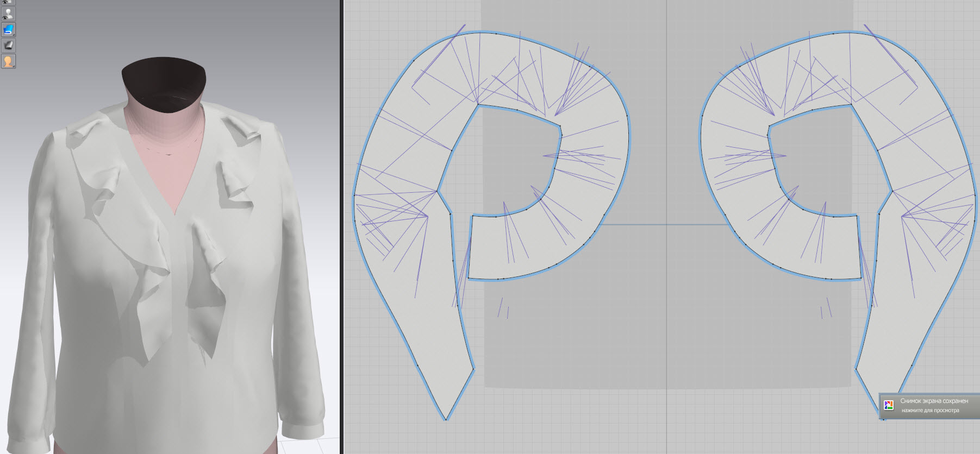Click the 'Снимок экрана сохранен' notification title

coord(934,401)
